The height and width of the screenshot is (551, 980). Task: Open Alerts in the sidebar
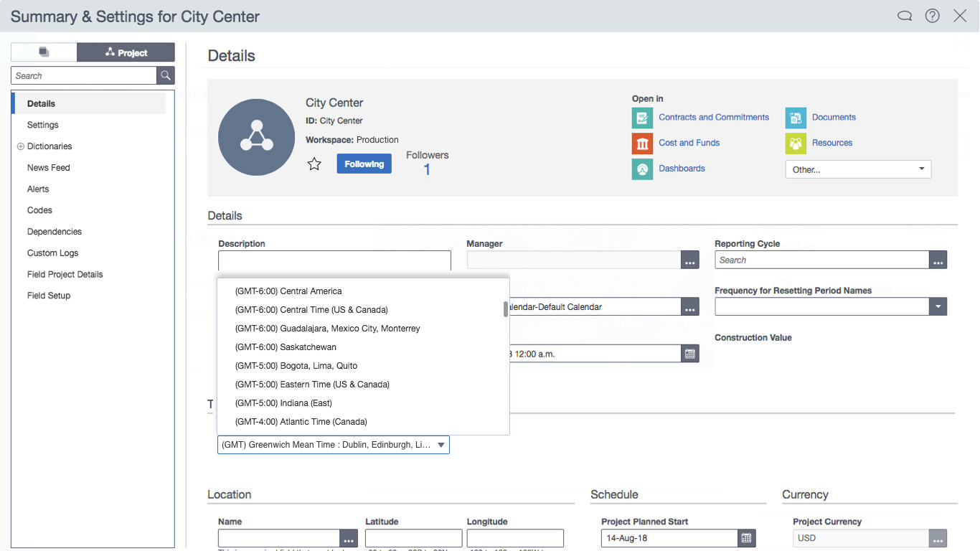pyautogui.click(x=38, y=189)
